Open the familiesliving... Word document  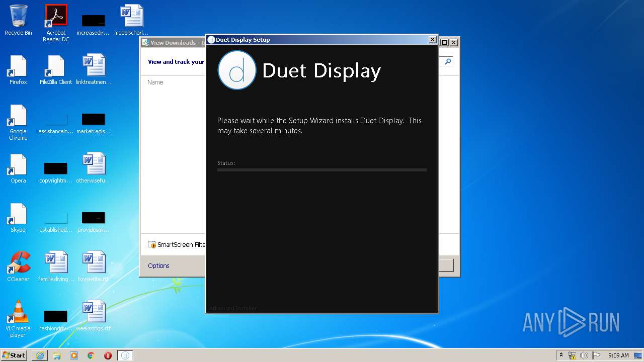pyautogui.click(x=56, y=266)
